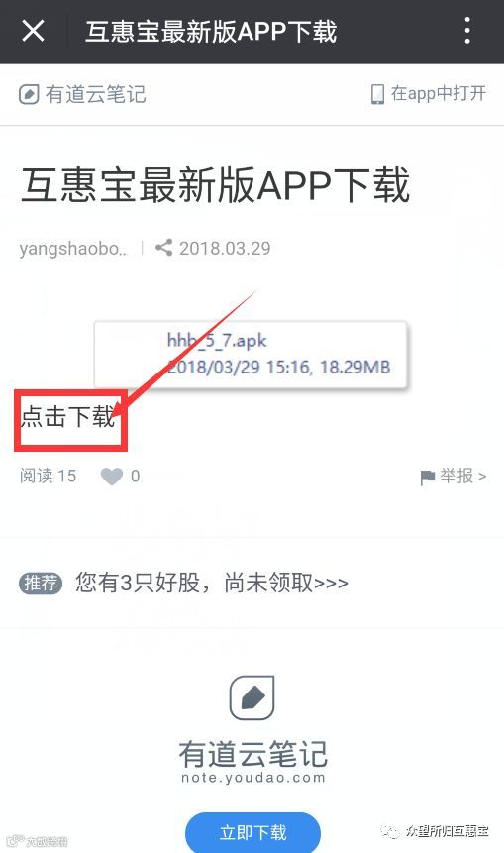
Task: Like the note with the heart icon
Action: 112,477
